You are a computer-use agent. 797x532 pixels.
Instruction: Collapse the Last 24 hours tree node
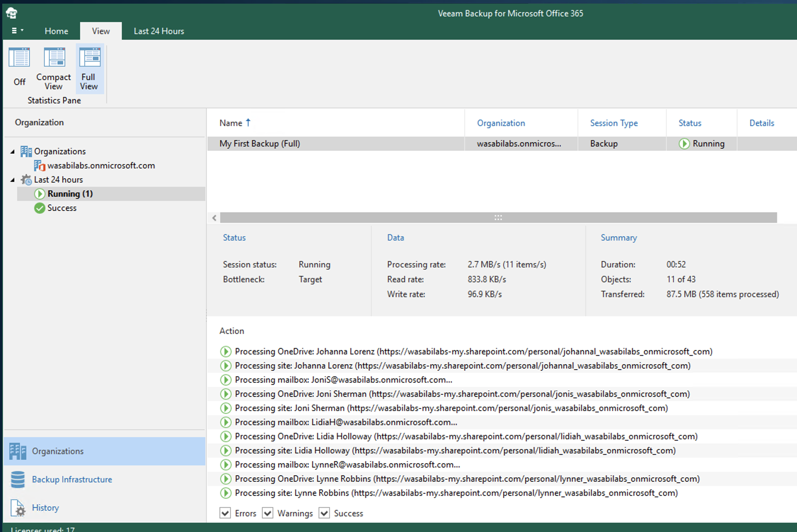tap(13, 180)
